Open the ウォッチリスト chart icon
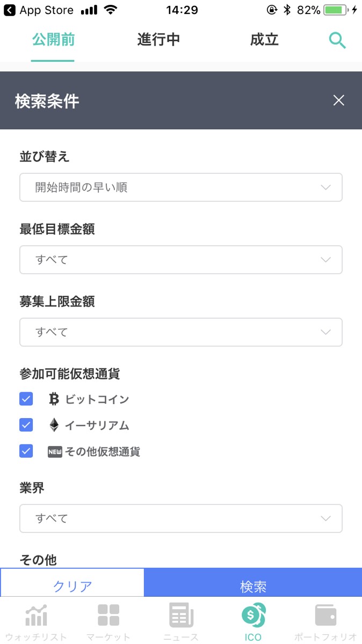362x644 pixels. (37, 616)
